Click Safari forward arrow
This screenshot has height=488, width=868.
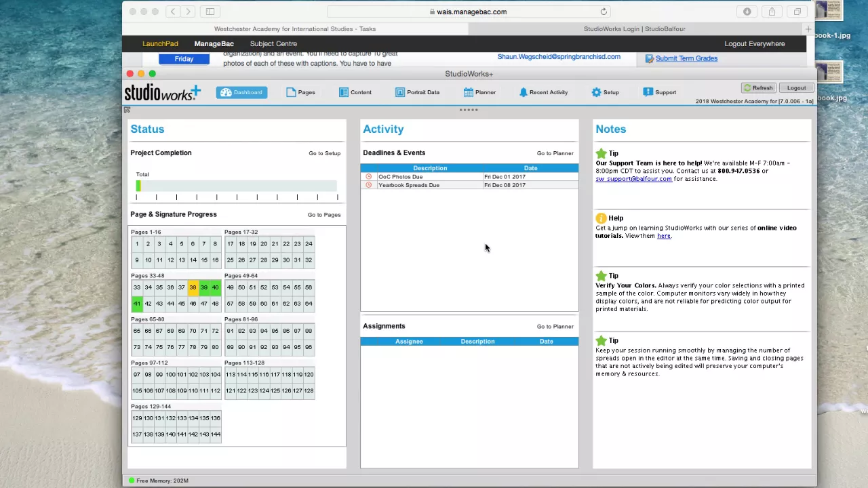pyautogui.click(x=188, y=12)
